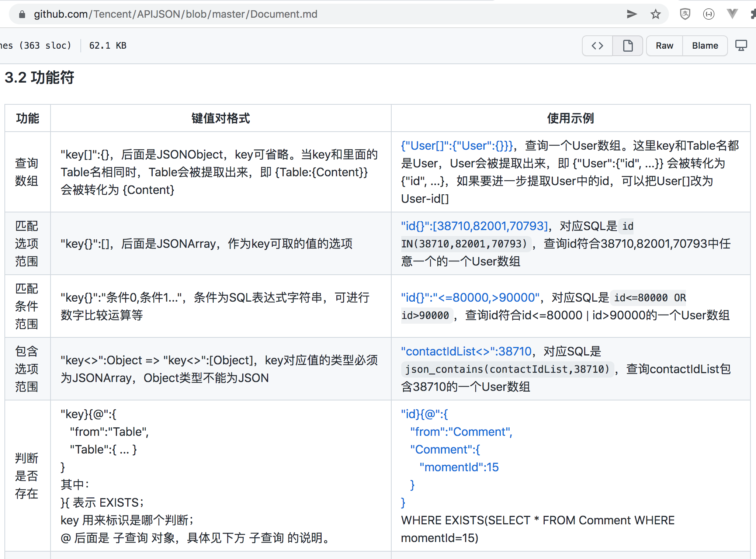Open the puzzle-piece extensions menu

[753, 14]
